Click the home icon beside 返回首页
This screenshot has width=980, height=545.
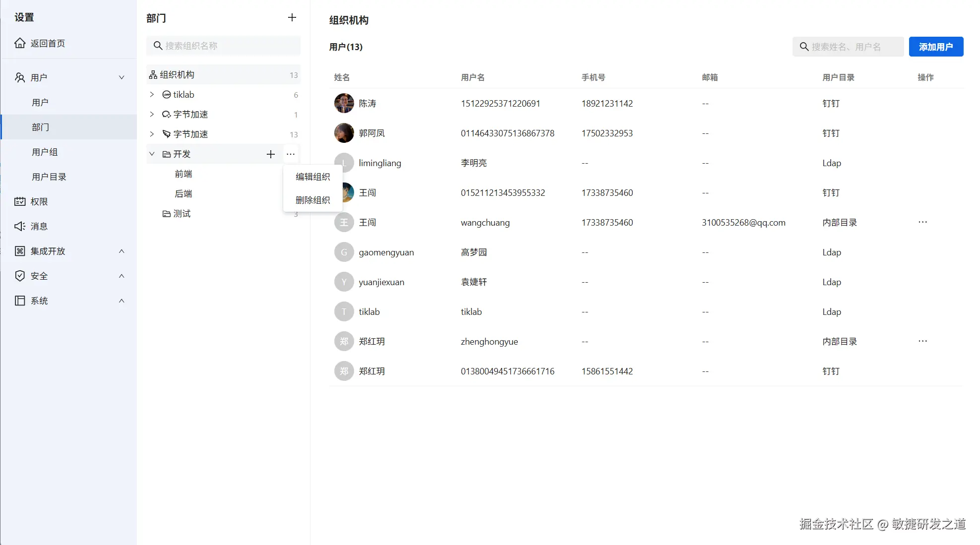pyautogui.click(x=20, y=43)
